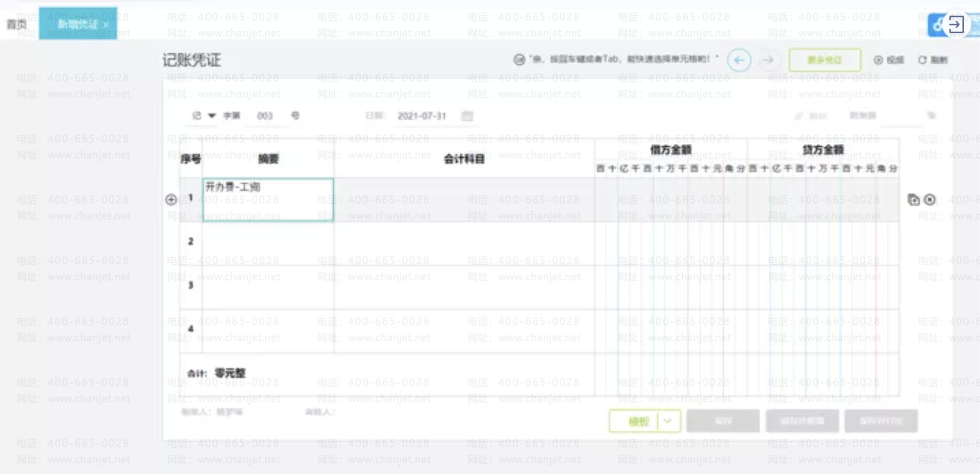
Task: Click the 摘要 cell containing 开办费
Action: [268, 200]
